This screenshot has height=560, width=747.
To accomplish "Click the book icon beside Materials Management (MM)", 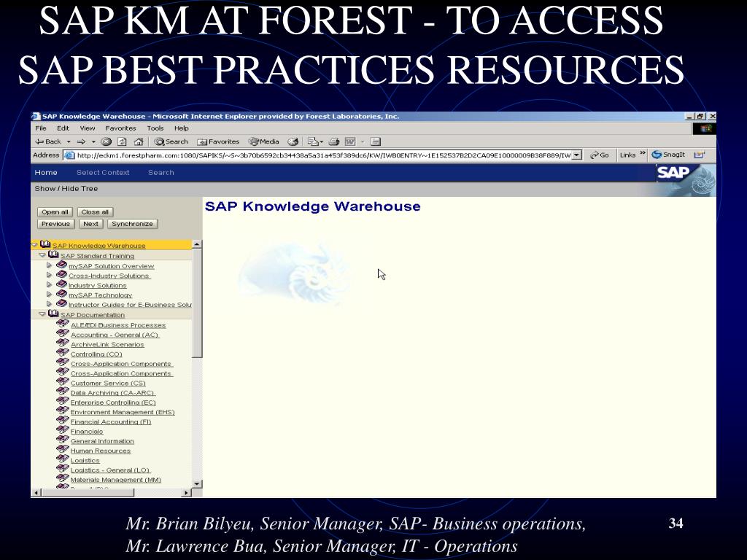I will click(x=63, y=478).
